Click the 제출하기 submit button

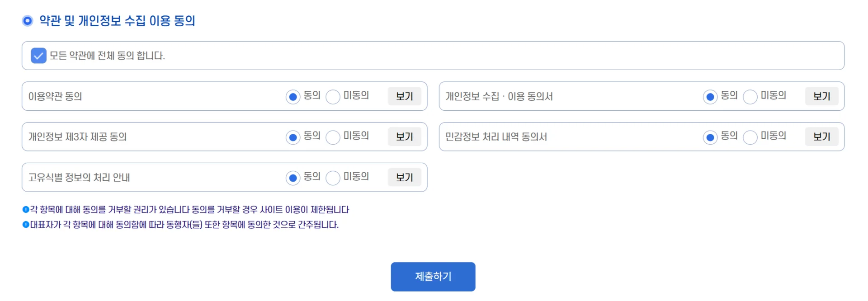pyautogui.click(x=433, y=277)
